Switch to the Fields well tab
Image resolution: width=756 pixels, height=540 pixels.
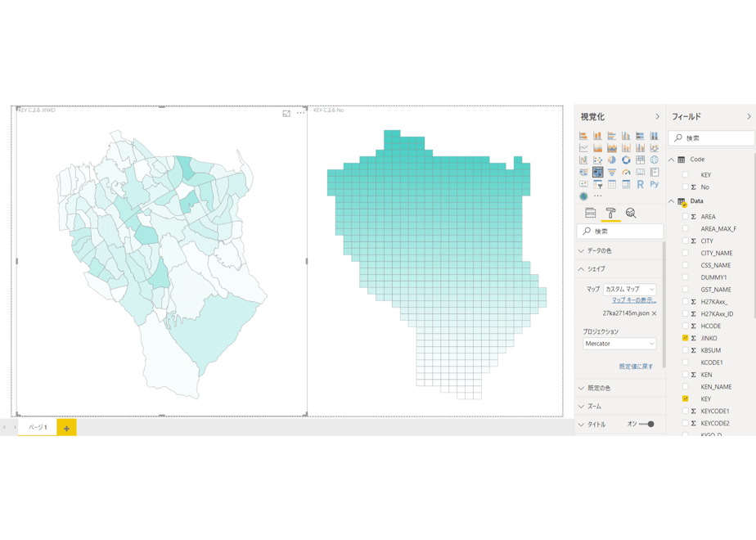pyautogui.click(x=590, y=213)
